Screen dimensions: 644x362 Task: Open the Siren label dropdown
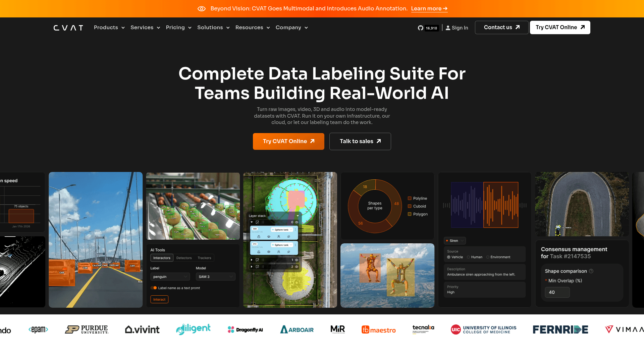(x=455, y=241)
